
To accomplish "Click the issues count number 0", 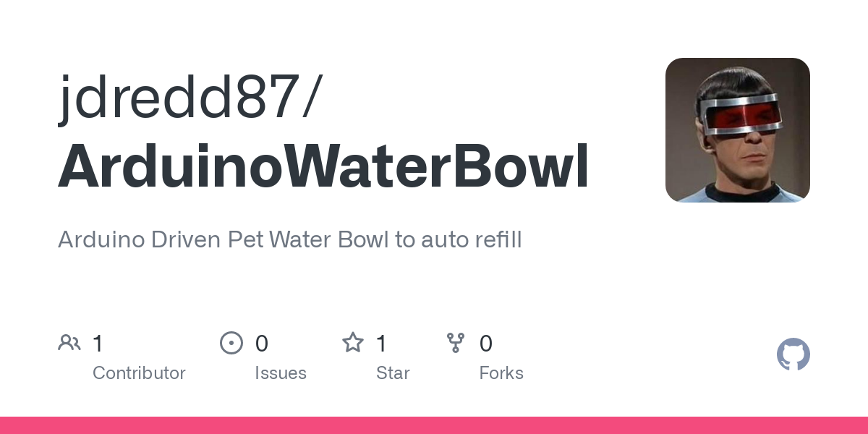I will (x=261, y=344).
